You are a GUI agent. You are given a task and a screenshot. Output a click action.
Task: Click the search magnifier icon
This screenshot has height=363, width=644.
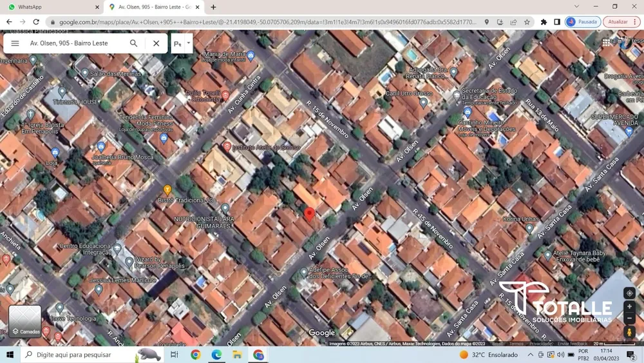pyautogui.click(x=133, y=43)
